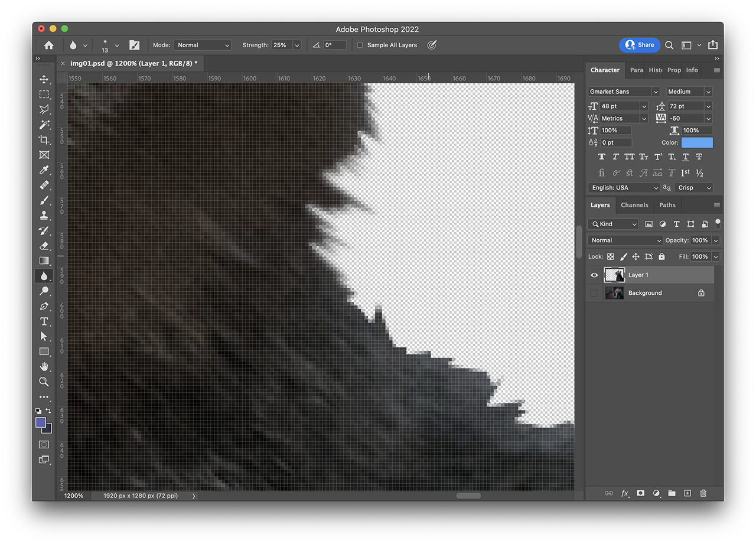Expand the layer blend mode Normal dropdown
Viewport: 756px width, 544px height.
tap(625, 240)
